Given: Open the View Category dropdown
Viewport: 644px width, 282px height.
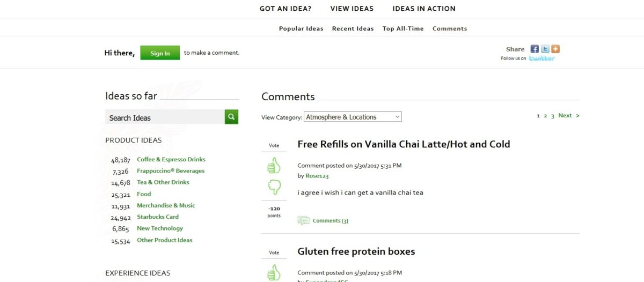Looking at the screenshot, I should [353, 117].
